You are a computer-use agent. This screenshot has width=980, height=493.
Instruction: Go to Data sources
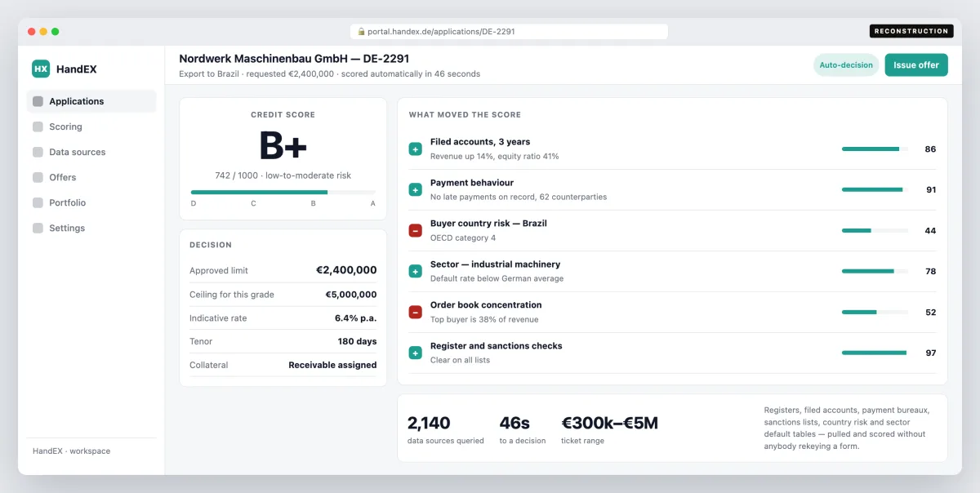[91, 152]
